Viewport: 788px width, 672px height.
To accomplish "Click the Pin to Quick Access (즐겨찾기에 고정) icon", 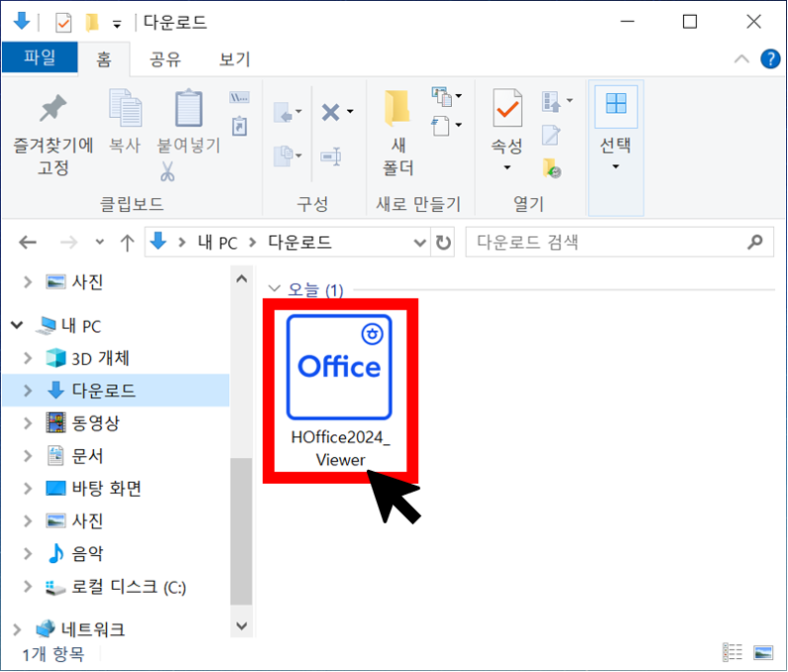I will click(x=53, y=108).
